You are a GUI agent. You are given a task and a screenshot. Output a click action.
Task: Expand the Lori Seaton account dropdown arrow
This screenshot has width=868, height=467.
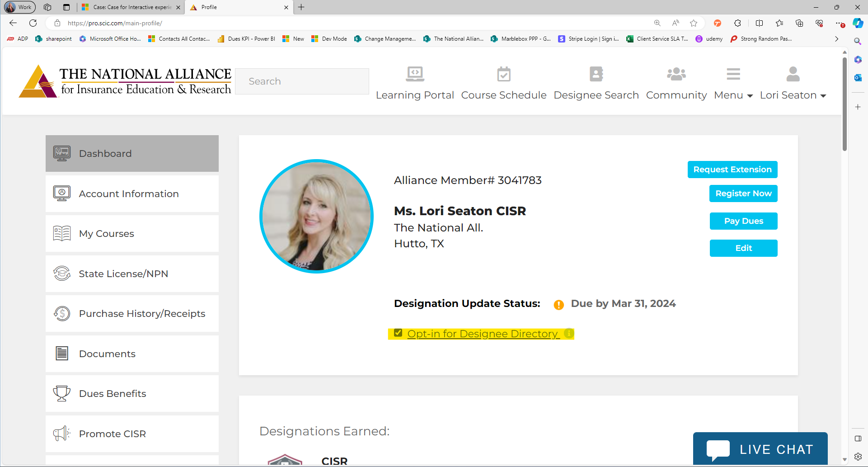pos(823,96)
